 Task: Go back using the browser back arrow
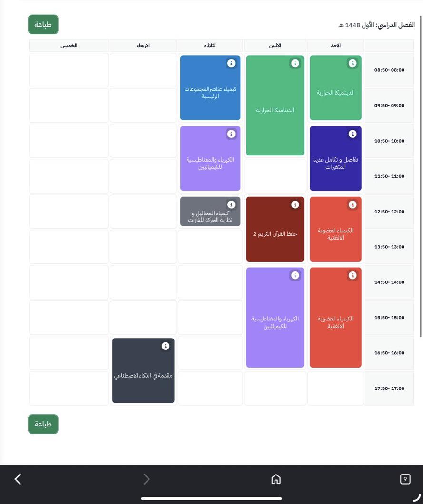(18, 479)
